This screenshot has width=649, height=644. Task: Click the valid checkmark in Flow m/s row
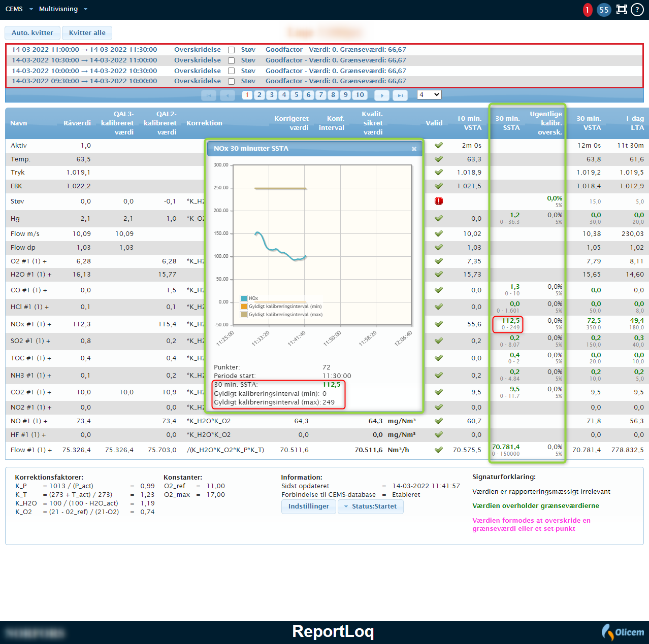(x=439, y=233)
